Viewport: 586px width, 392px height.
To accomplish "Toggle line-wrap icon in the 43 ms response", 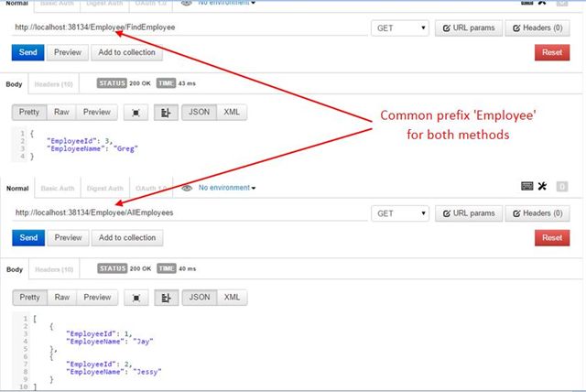I will coord(166,113).
